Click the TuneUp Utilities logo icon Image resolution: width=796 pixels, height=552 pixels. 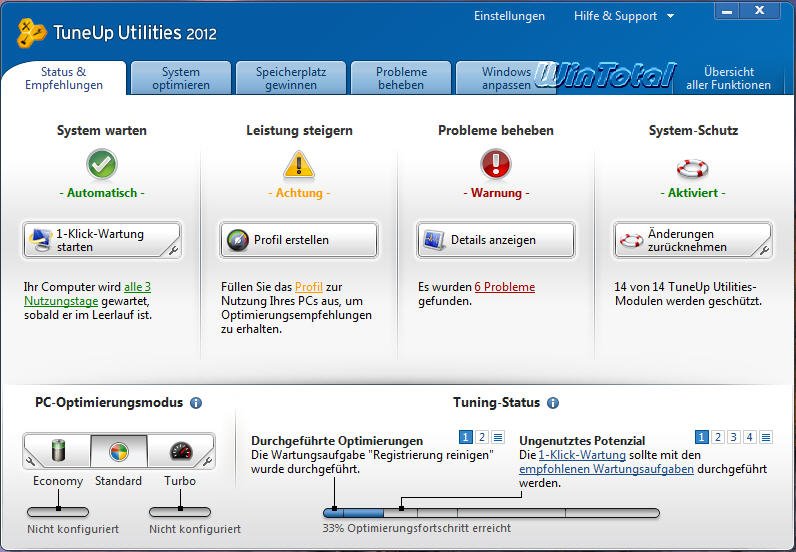coord(31,33)
